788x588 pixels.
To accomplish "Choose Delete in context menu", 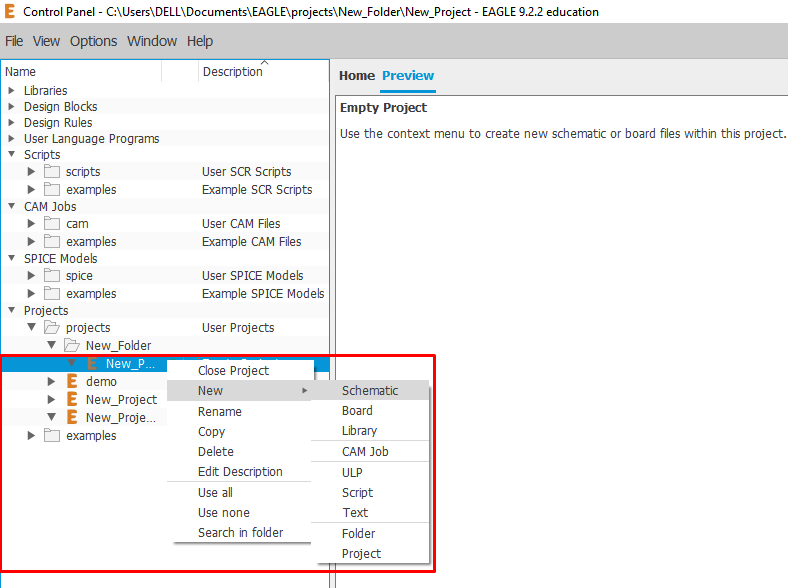I will [x=239, y=452].
